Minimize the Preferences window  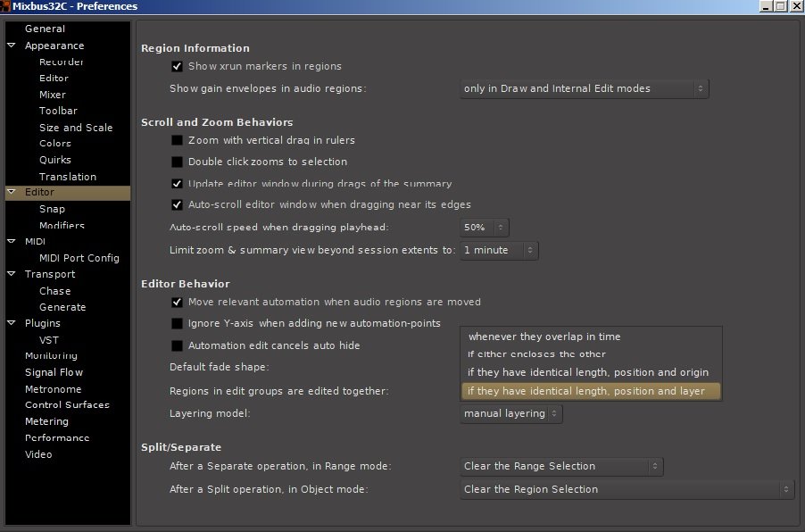point(765,6)
